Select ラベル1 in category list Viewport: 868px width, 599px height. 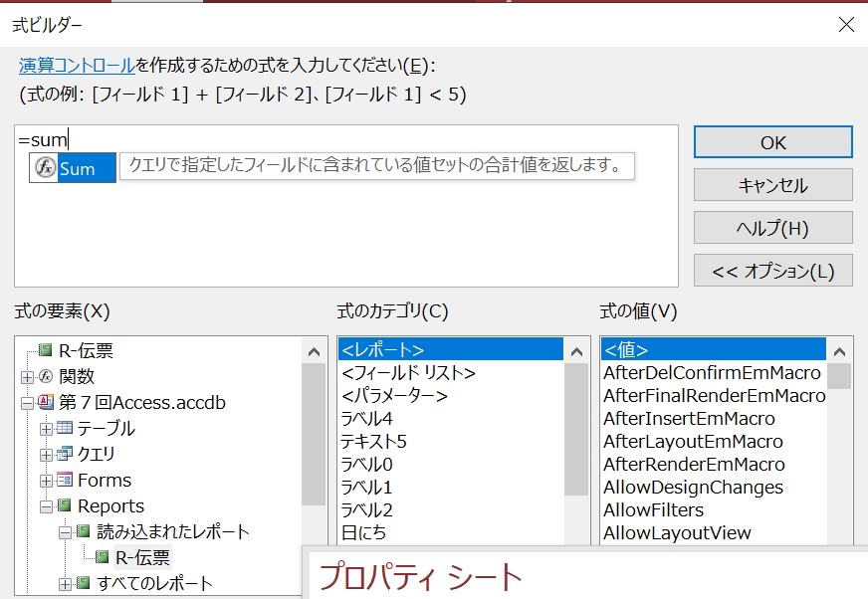451,487
